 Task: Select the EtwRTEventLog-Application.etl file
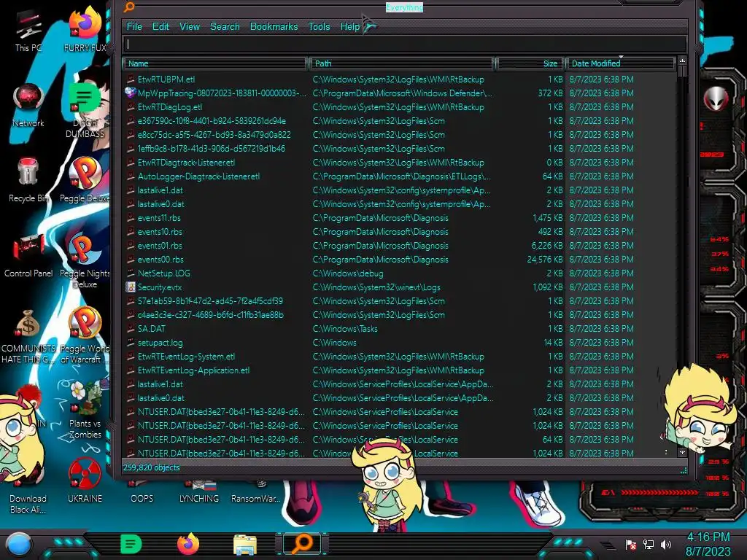tap(193, 370)
